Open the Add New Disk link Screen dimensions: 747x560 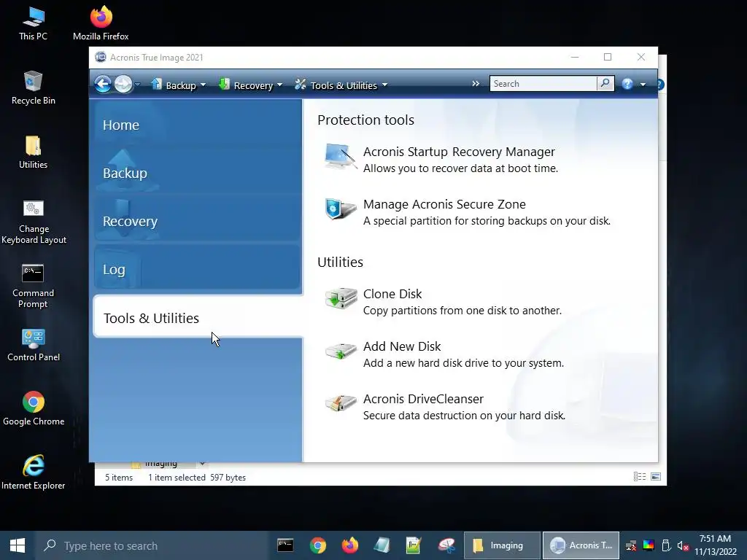(x=402, y=346)
